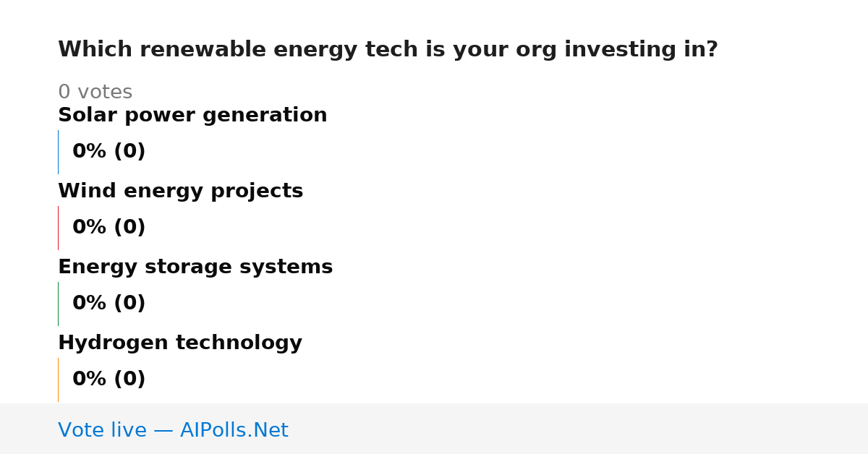Click the 0% (0) under Solar power

point(109,152)
